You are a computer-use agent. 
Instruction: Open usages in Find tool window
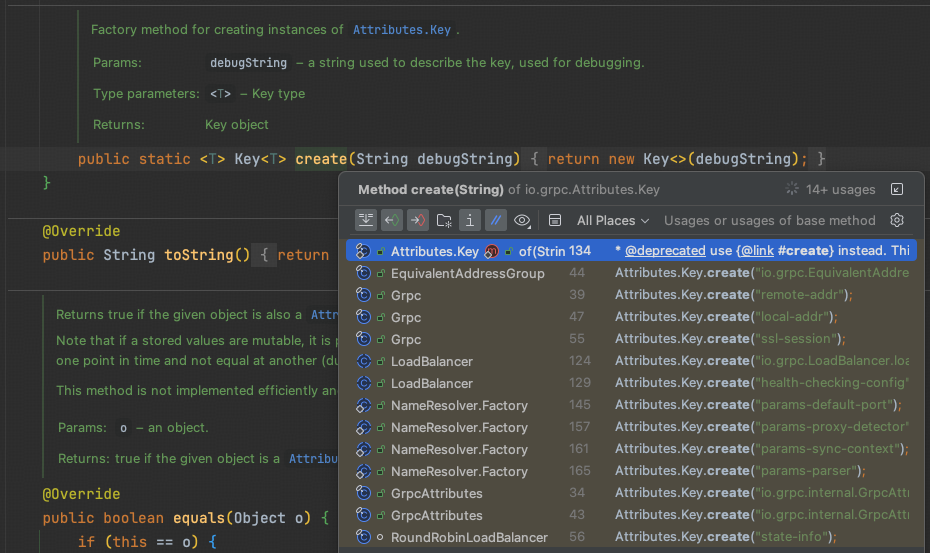(897, 189)
